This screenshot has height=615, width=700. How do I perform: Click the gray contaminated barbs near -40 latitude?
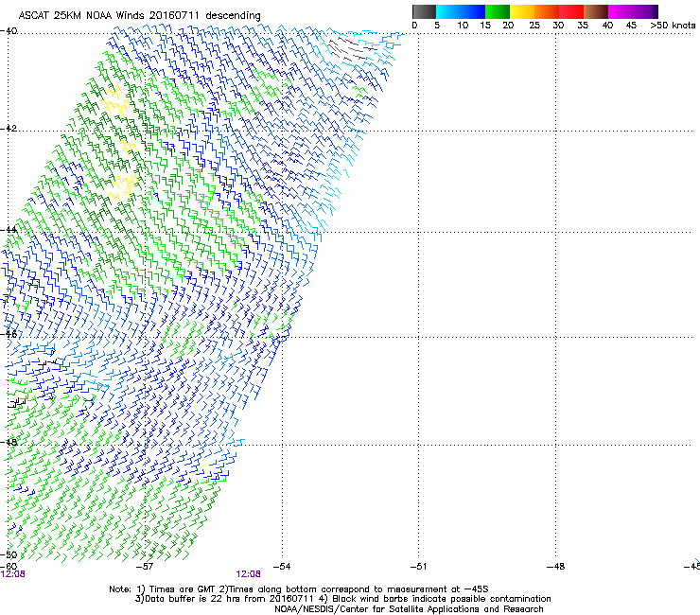350,48
